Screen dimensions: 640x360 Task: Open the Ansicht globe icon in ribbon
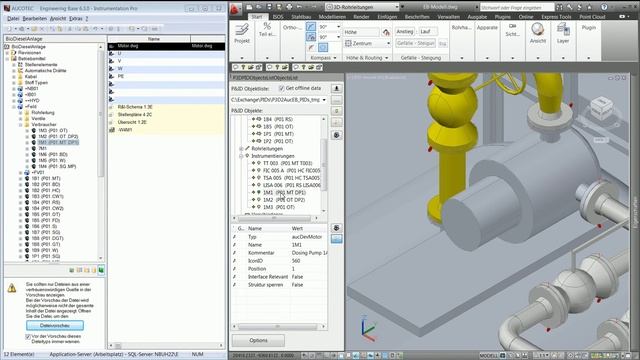click(538, 29)
